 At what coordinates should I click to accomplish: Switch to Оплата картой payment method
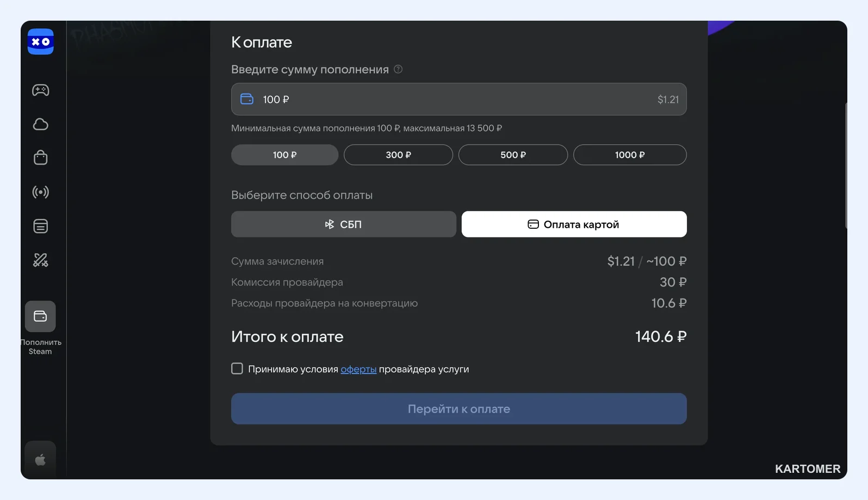click(574, 224)
